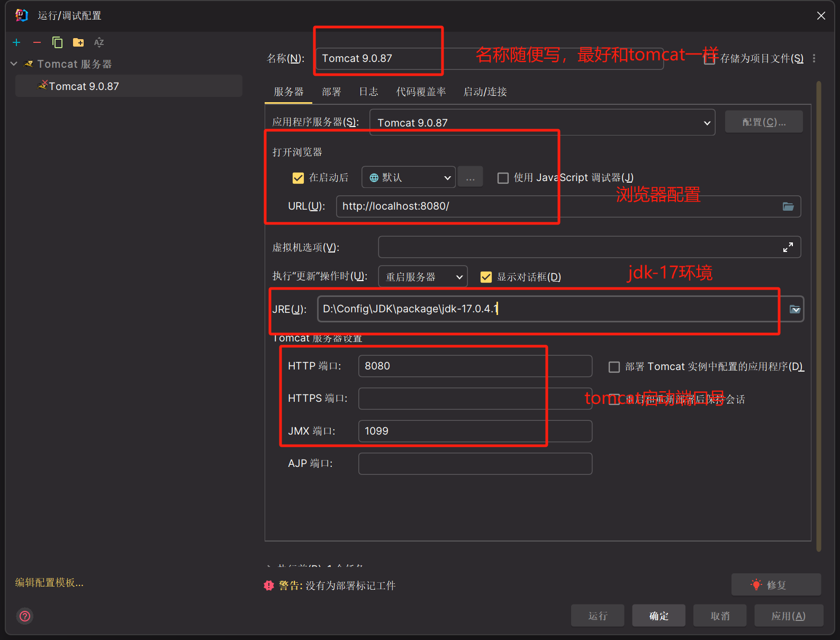Click the 取消 button
The height and width of the screenshot is (640, 840).
(720, 616)
